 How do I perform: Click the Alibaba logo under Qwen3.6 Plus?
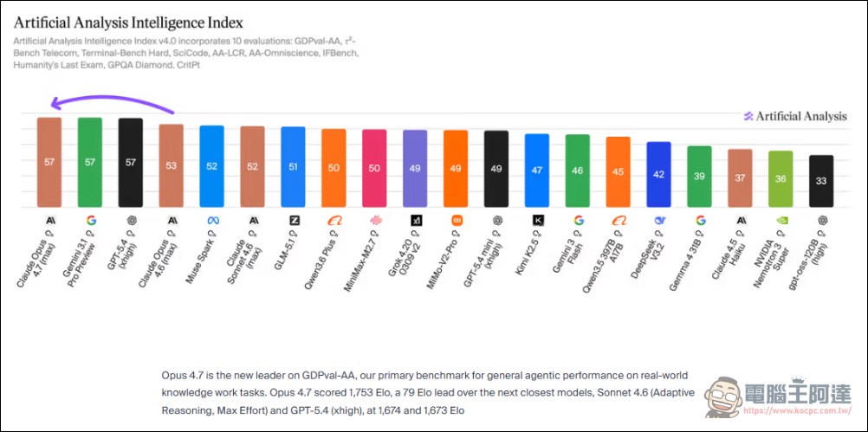(334, 221)
